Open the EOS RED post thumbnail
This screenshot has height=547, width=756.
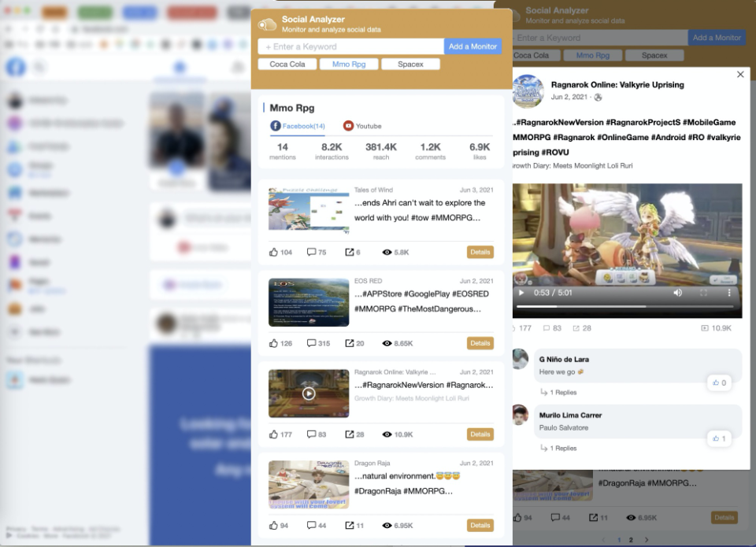pos(309,302)
